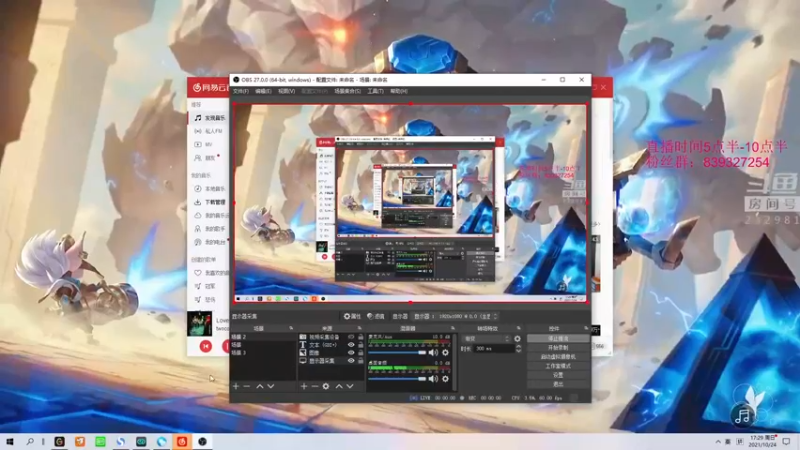Pop out the sources dock
This screenshot has height=450, width=800.
(x=359, y=328)
